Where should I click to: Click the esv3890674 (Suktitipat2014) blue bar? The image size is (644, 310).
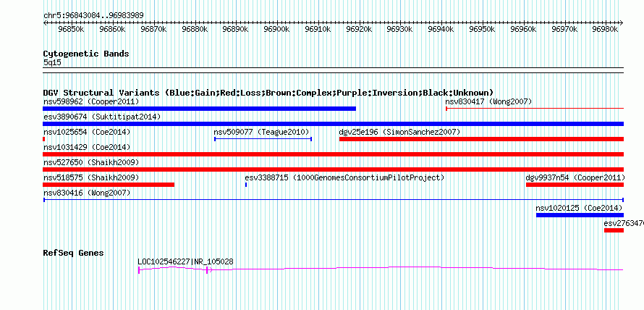pyautogui.click(x=333, y=124)
